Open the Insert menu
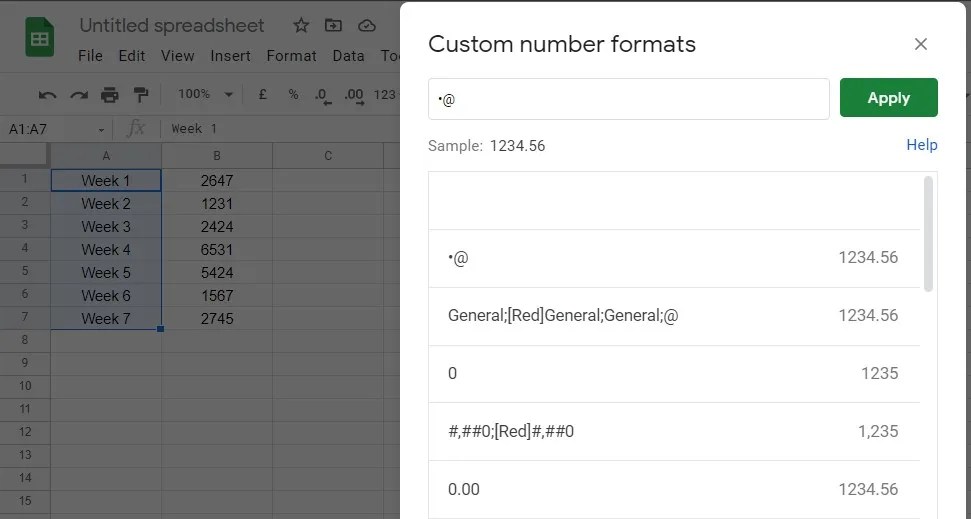Image resolution: width=971 pixels, height=519 pixels. [230, 56]
